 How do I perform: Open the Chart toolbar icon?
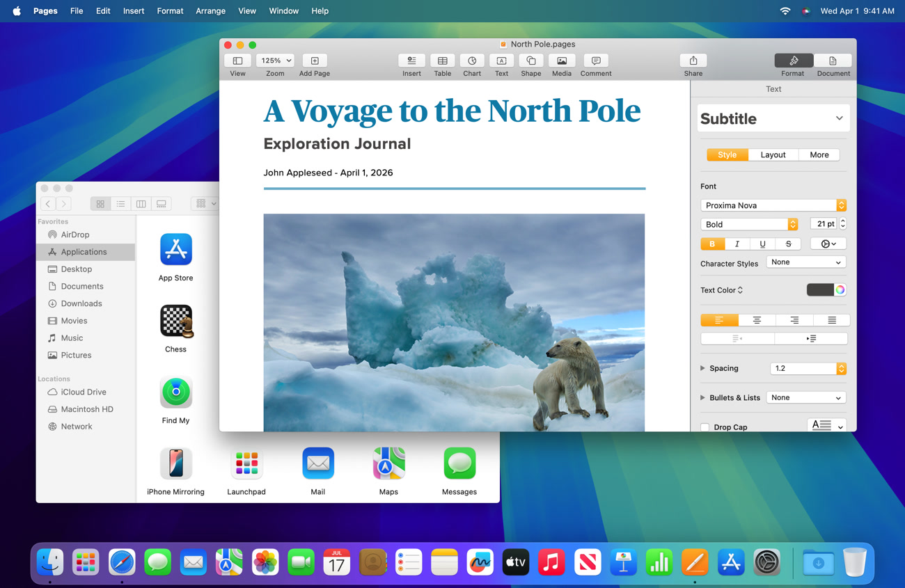pyautogui.click(x=472, y=61)
